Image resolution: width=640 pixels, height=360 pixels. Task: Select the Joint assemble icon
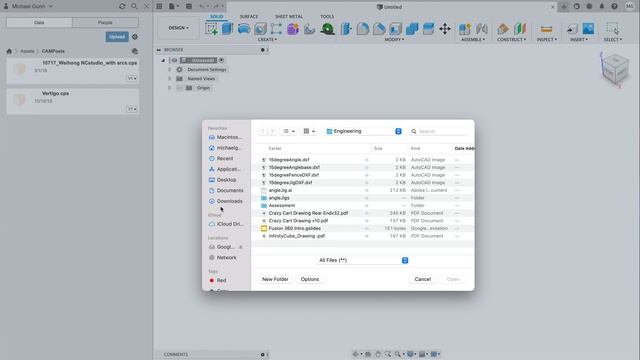(482, 29)
